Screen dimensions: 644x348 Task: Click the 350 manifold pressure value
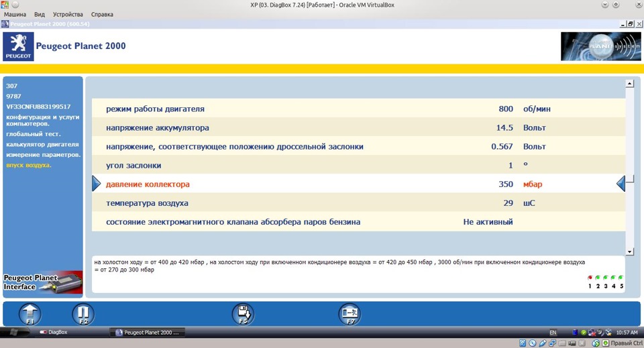tap(506, 184)
